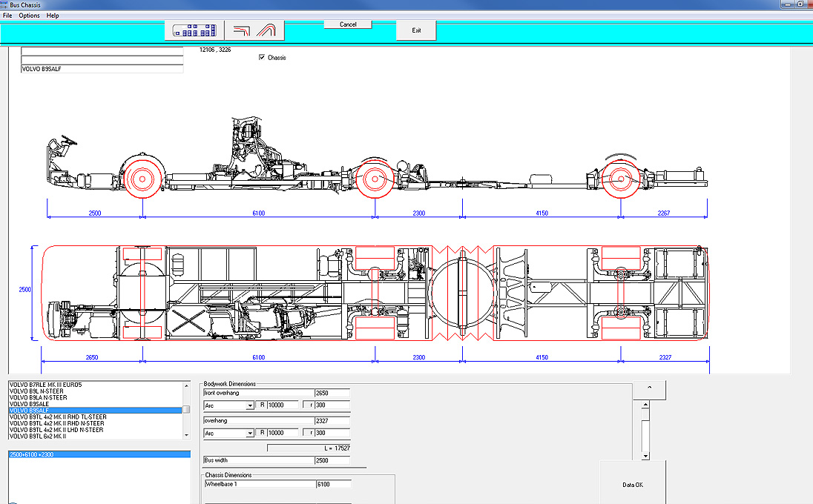
Task: Edit front overhang small r value 300
Action: click(x=332, y=405)
